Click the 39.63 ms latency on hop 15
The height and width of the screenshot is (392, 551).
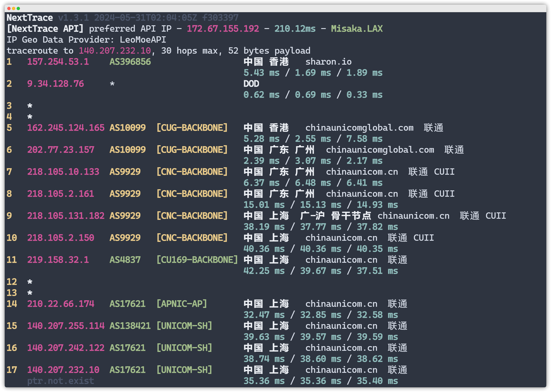264,337
